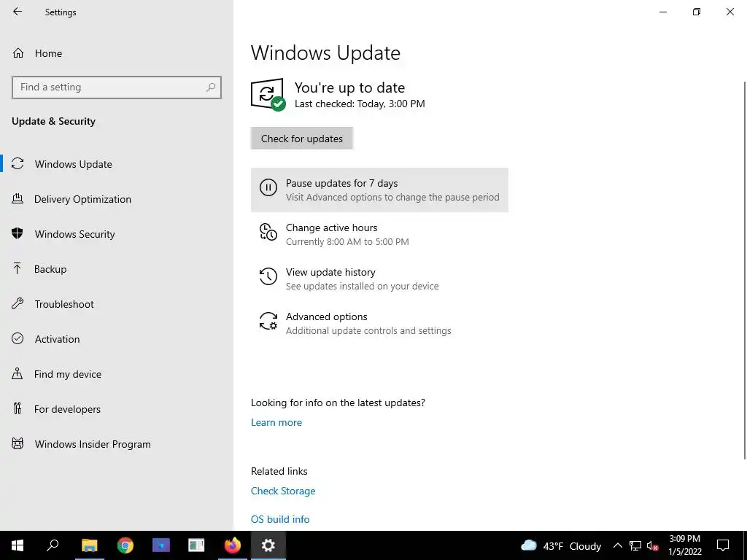Click the Troubleshoot wrench icon

click(18, 304)
